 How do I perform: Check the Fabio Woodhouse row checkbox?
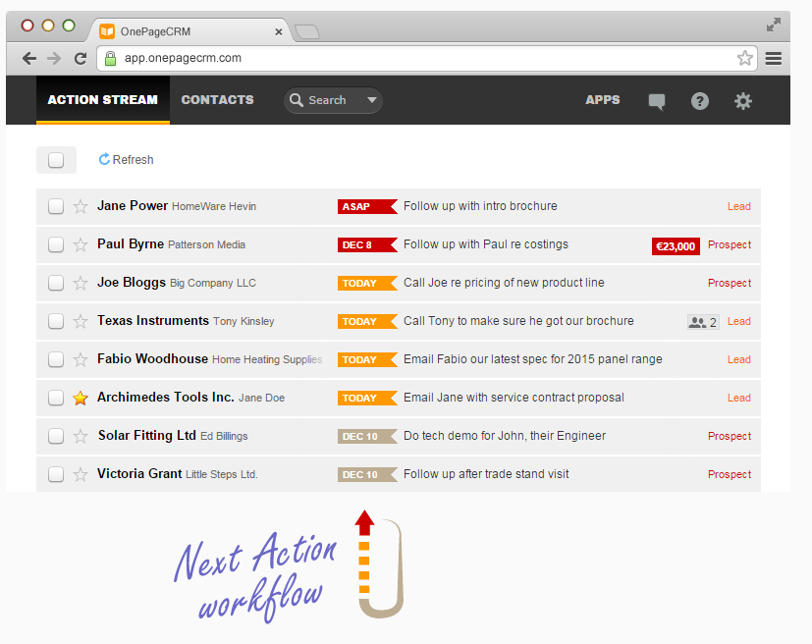[56, 359]
